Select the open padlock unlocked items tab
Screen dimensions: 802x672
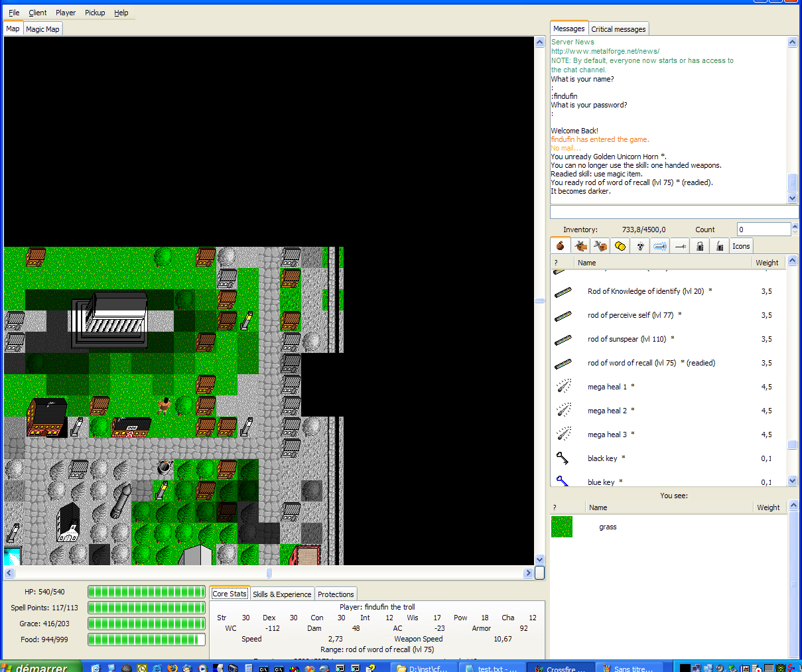(720, 246)
